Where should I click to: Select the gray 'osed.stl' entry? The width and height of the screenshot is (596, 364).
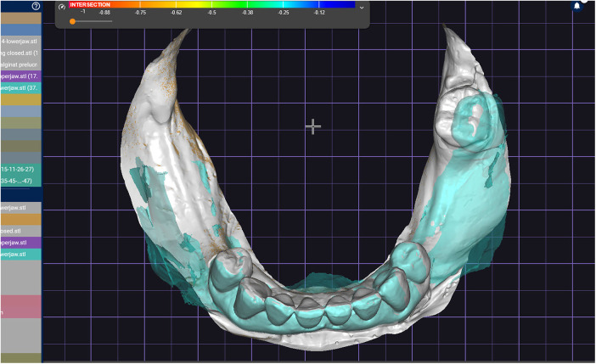[21, 231]
